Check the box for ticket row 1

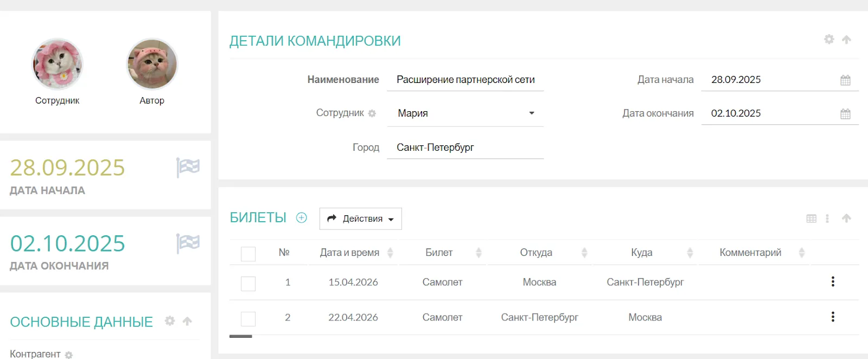coord(248,283)
